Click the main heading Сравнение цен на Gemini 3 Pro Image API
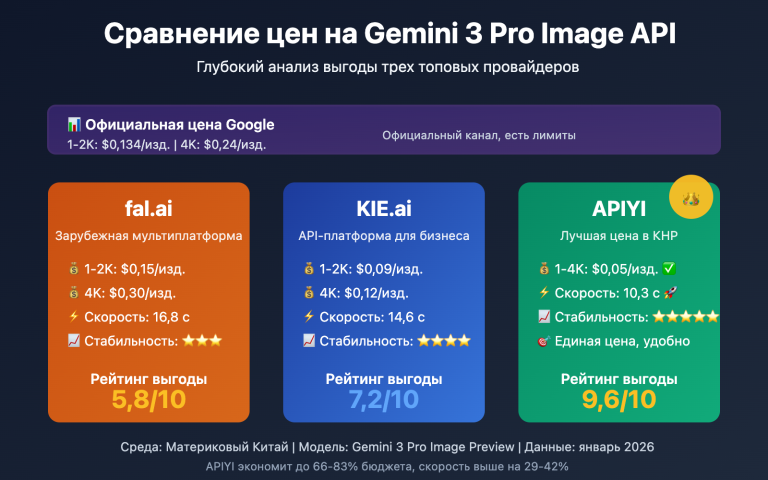The width and height of the screenshot is (768, 480). click(x=389, y=34)
